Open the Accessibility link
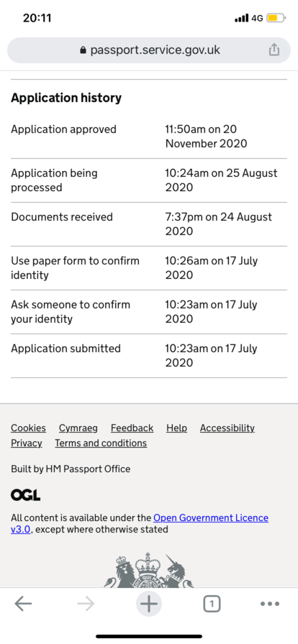The height and width of the screenshot is (644, 298). click(x=227, y=428)
